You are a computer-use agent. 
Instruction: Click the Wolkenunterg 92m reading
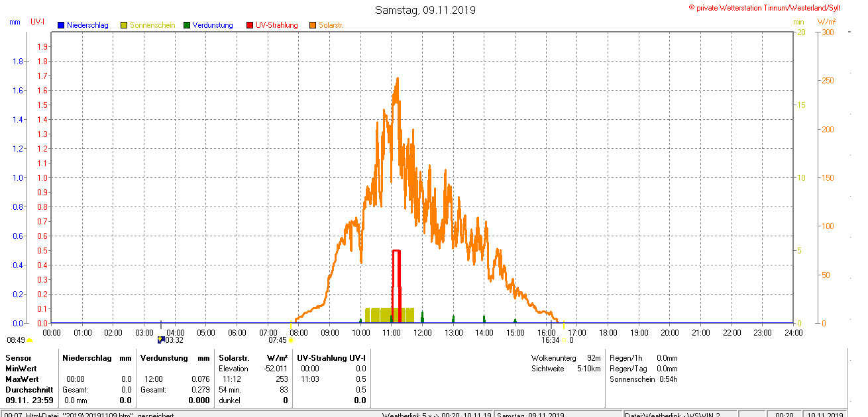pos(566,358)
